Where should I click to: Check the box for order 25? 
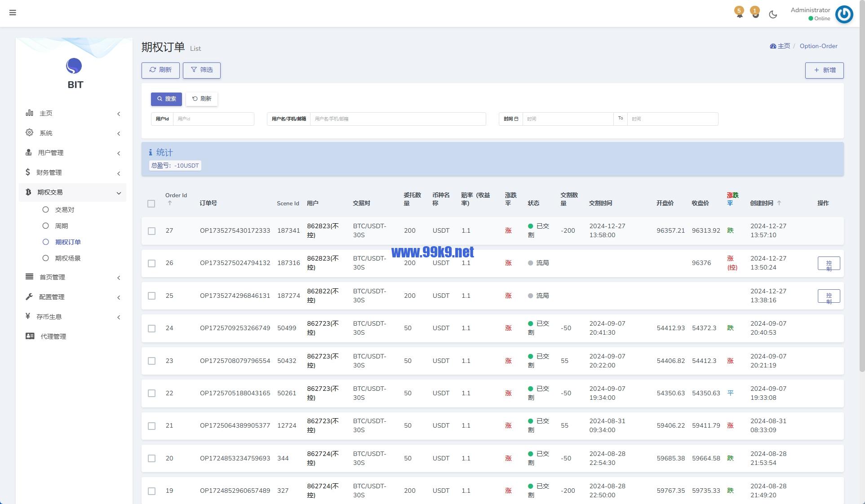[152, 296]
